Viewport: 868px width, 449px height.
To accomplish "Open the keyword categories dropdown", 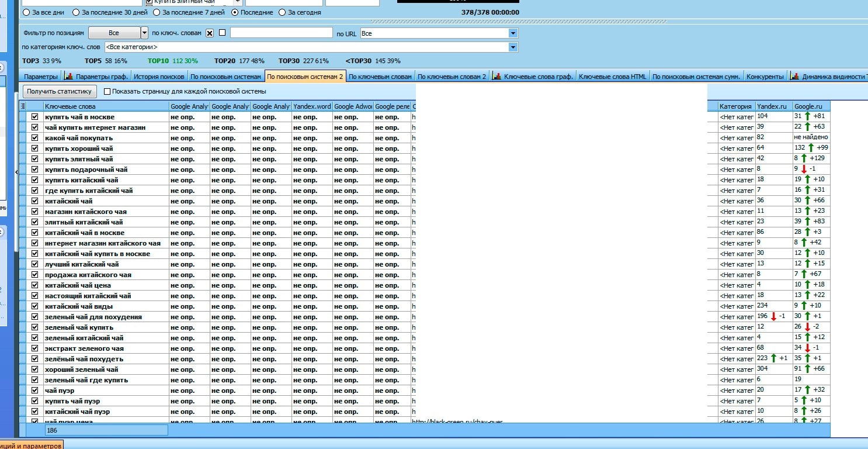I will coord(513,47).
